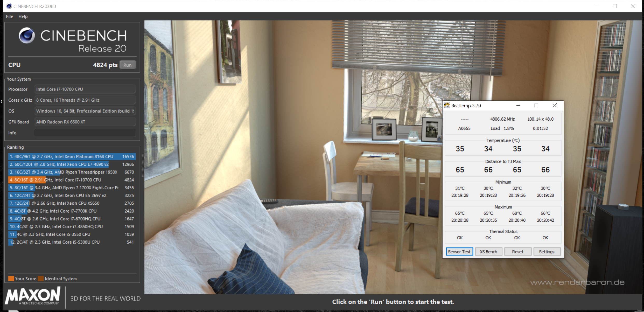Click the 68°C maximum temperature
The width and height of the screenshot is (644, 312).
[517, 213]
